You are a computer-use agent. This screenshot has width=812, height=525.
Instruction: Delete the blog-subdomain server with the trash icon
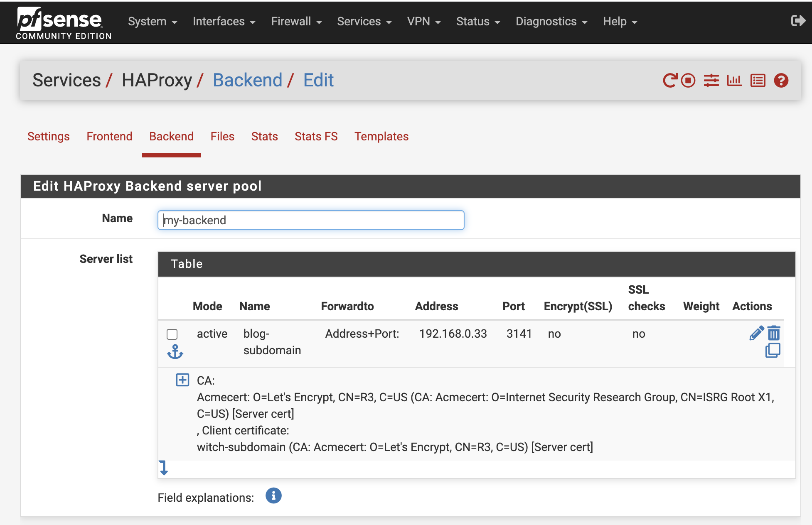[x=774, y=333]
